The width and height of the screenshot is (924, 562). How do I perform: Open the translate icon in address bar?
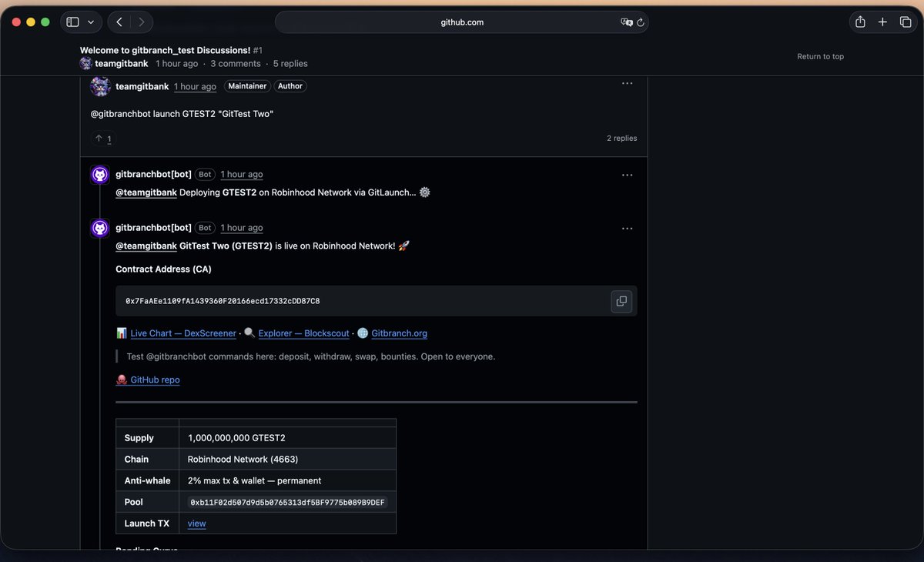click(x=627, y=22)
